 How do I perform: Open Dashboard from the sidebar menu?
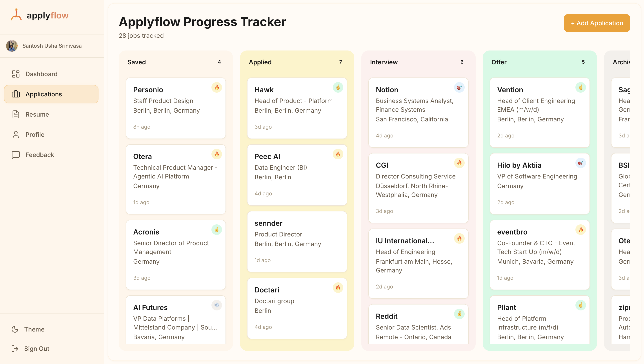[x=41, y=74]
